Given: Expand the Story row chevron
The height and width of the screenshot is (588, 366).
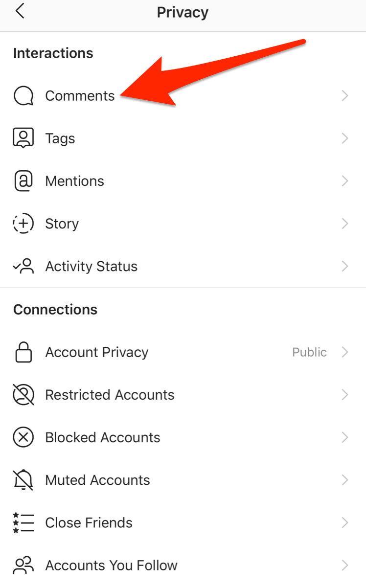Looking at the screenshot, I should point(345,224).
